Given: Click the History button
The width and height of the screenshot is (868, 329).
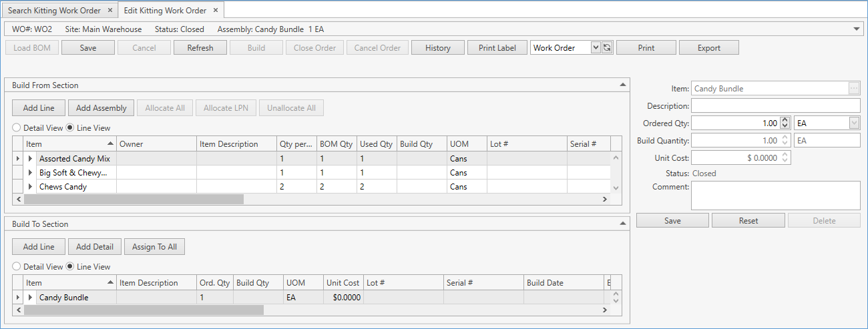Looking at the screenshot, I should (437, 48).
